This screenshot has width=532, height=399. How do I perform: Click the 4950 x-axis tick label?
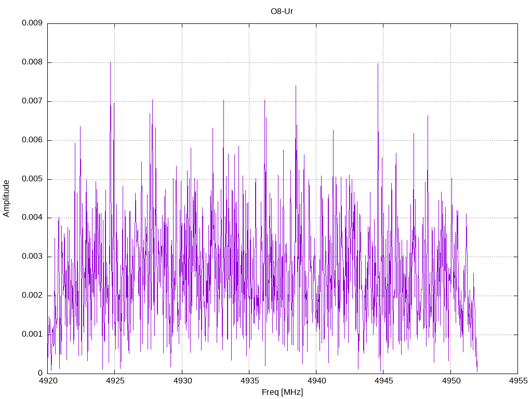click(x=451, y=381)
